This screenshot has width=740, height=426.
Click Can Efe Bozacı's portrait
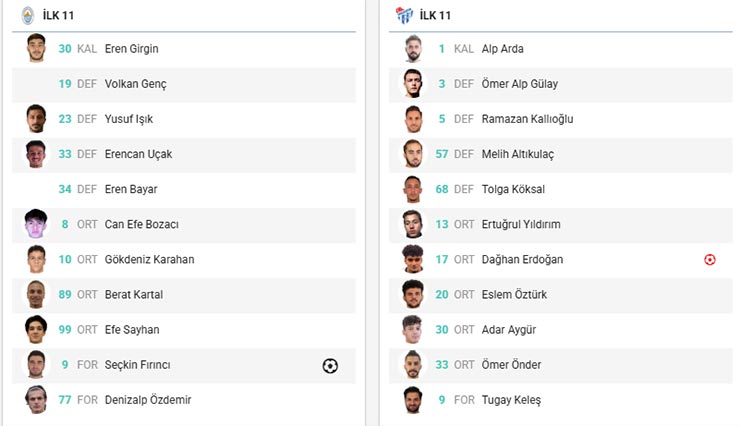click(36, 224)
